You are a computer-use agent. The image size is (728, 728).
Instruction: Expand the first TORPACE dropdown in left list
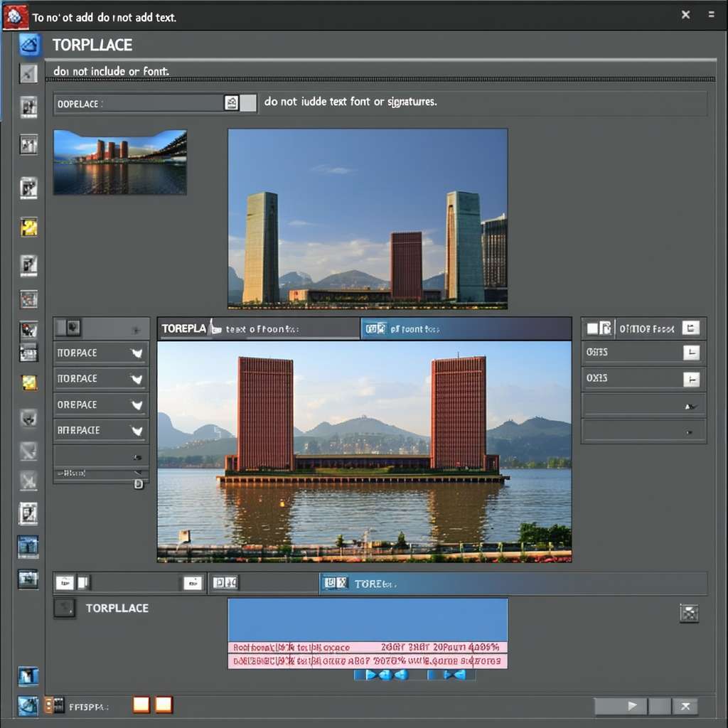point(136,353)
